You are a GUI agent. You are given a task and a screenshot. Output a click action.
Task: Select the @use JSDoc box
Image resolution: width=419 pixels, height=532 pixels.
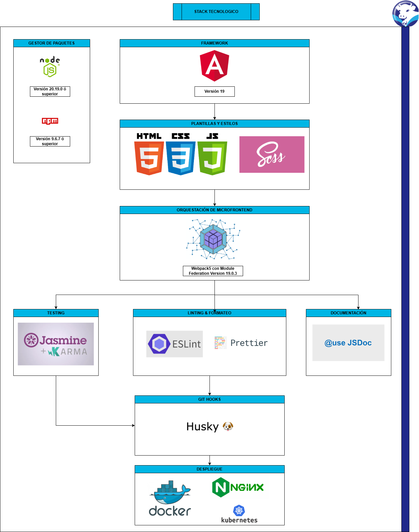click(348, 343)
